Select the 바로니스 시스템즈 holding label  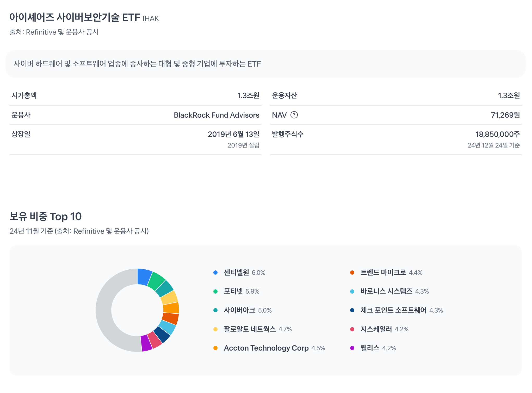(386, 291)
